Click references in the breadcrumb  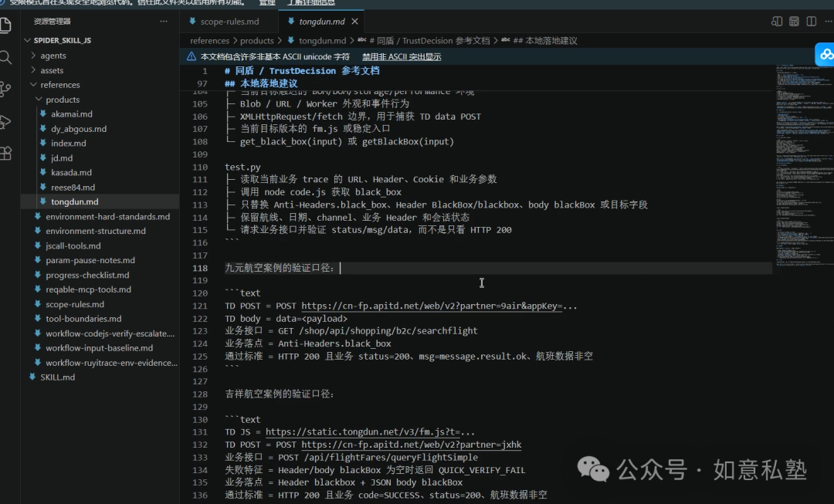[209, 40]
